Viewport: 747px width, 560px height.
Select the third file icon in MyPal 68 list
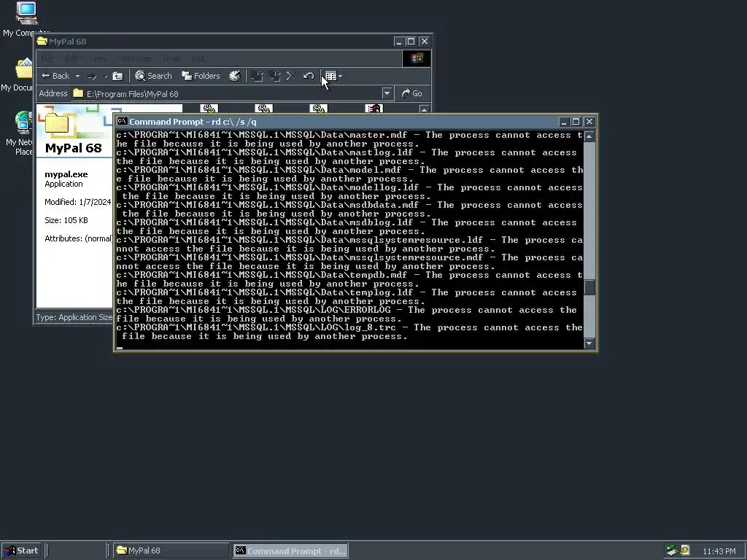319,109
